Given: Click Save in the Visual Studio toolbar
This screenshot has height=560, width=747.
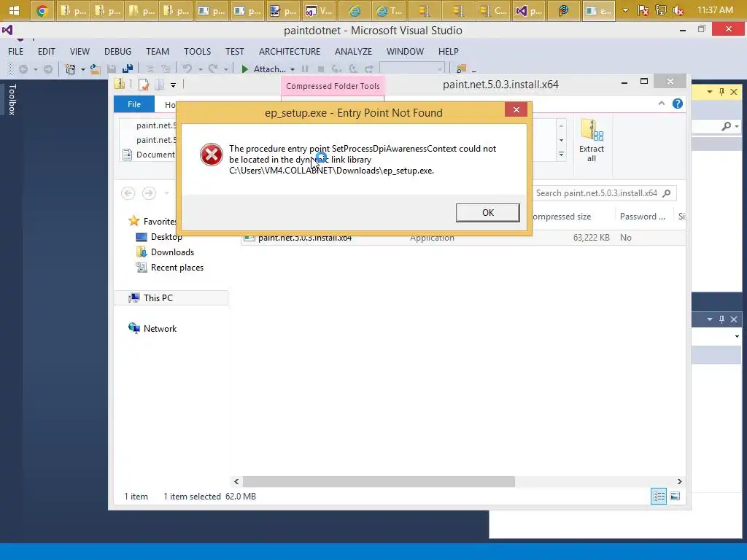Looking at the screenshot, I should [112, 69].
